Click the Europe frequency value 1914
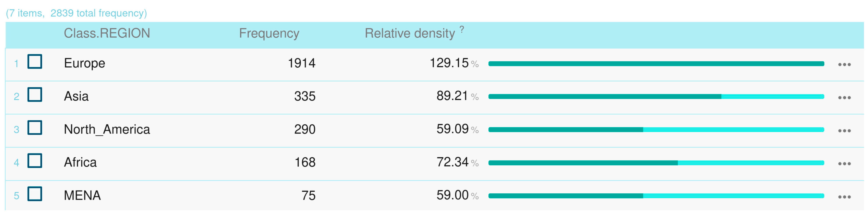868x217 pixels. 301,63
